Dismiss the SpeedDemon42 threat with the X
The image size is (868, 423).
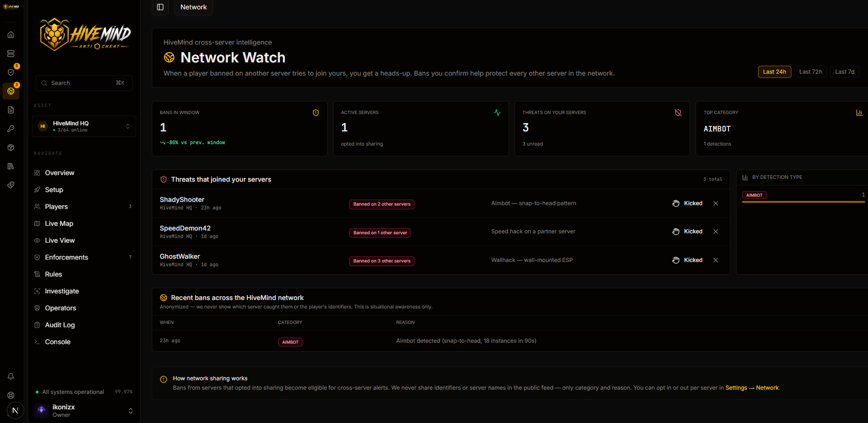pyautogui.click(x=716, y=231)
